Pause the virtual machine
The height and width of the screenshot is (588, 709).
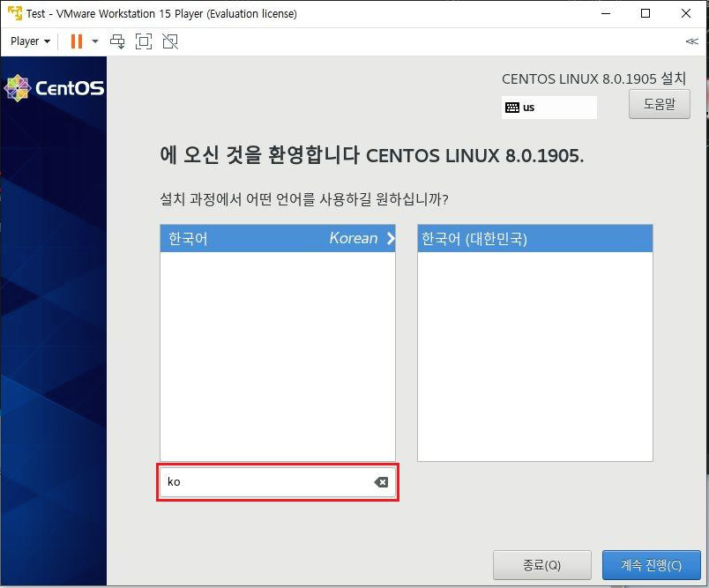(x=77, y=41)
